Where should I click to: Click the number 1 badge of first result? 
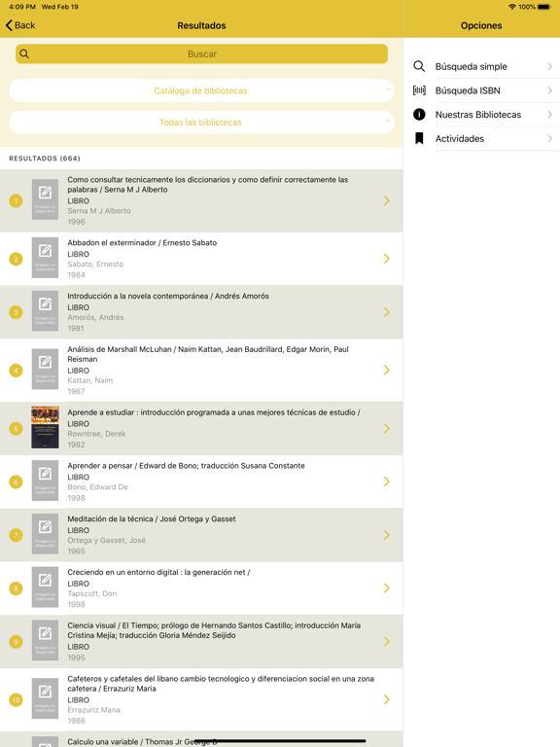click(16, 200)
